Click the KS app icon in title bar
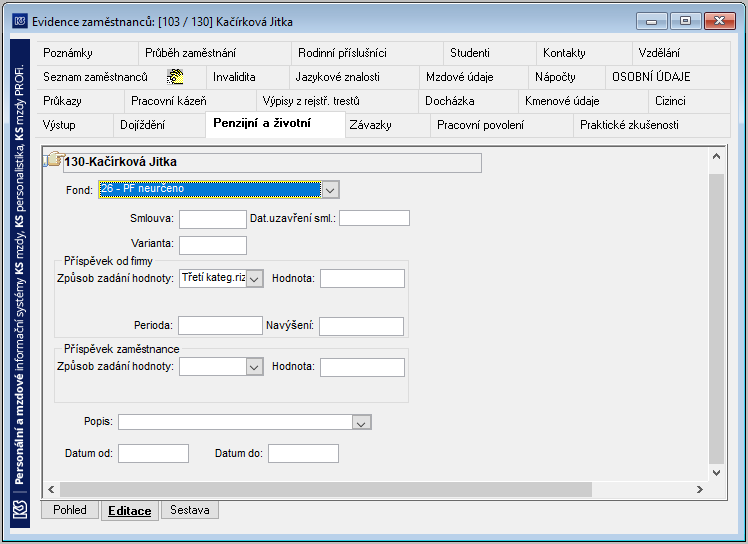The image size is (748, 544). coord(19,21)
